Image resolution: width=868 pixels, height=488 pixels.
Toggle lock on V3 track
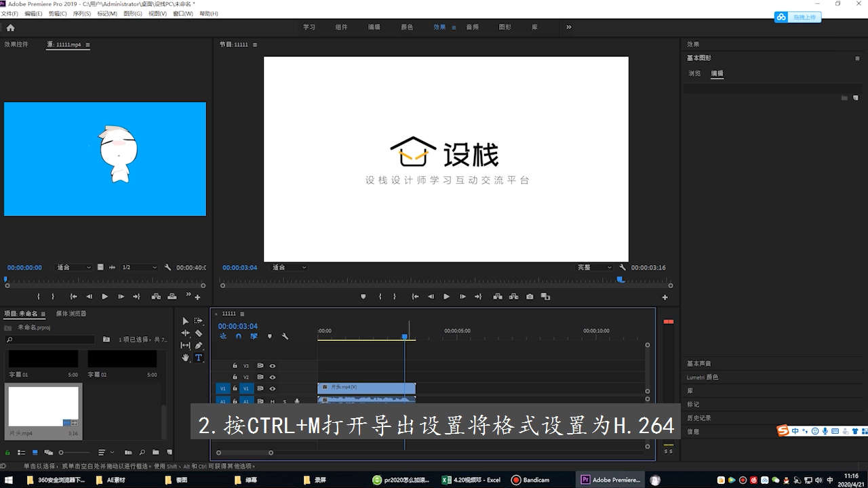[x=235, y=365]
